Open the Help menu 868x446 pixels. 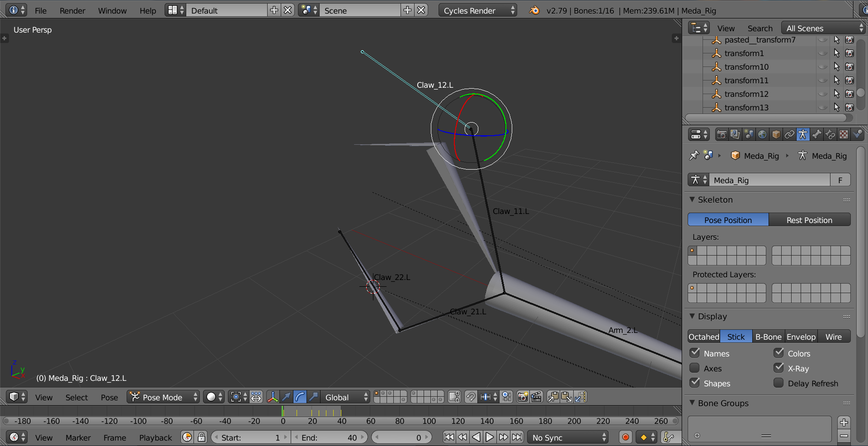click(148, 10)
